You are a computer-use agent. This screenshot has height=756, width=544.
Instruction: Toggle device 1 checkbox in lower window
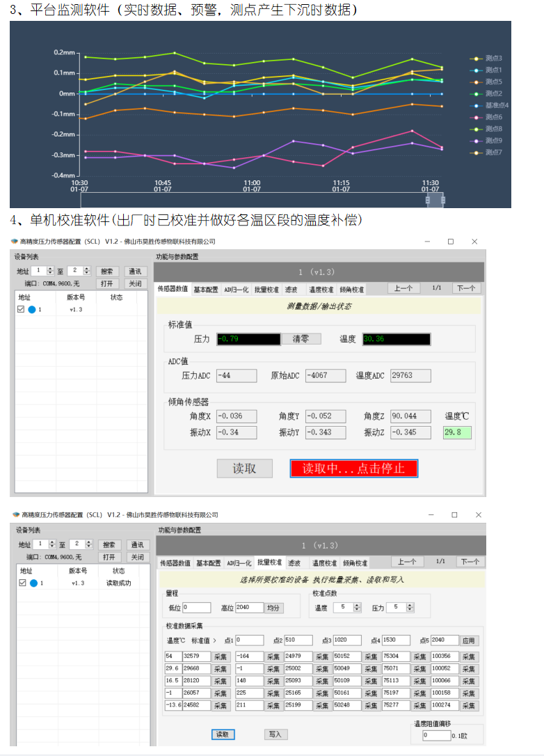(21, 583)
